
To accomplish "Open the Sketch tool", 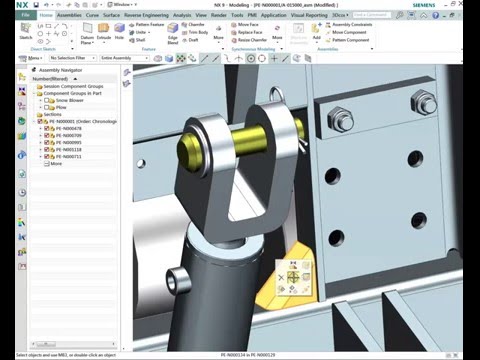I will 26,31.
